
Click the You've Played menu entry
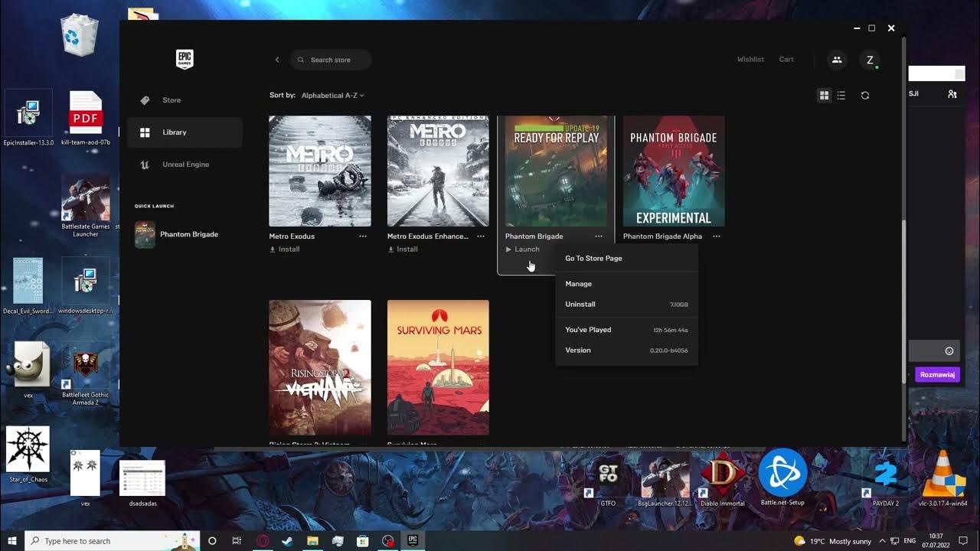point(626,330)
